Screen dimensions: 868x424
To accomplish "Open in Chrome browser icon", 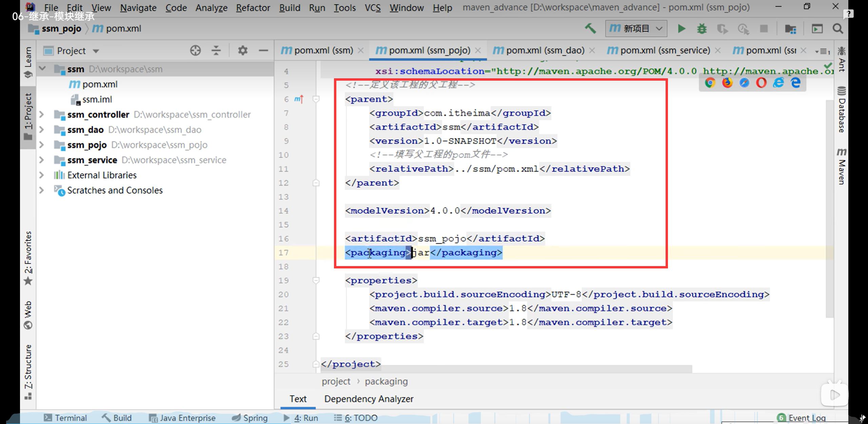I will pos(710,83).
